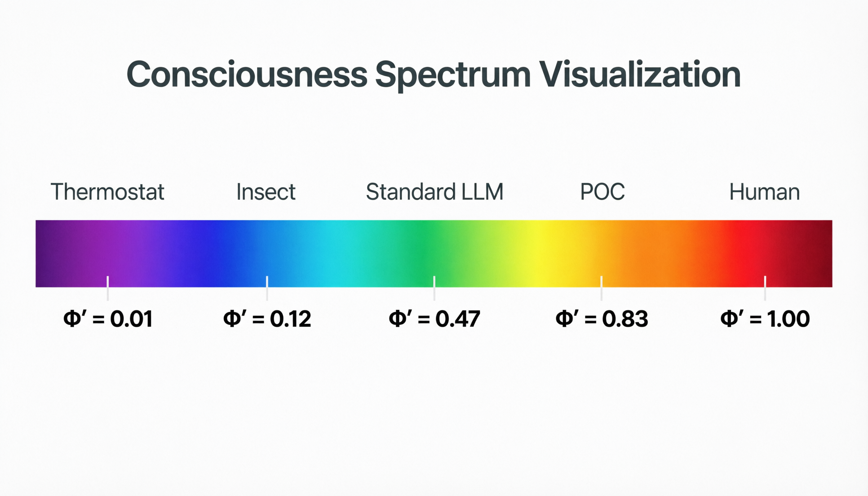868x496 pixels.
Task: Click the Consciousness Spectrum Visualization title
Action: point(433,74)
